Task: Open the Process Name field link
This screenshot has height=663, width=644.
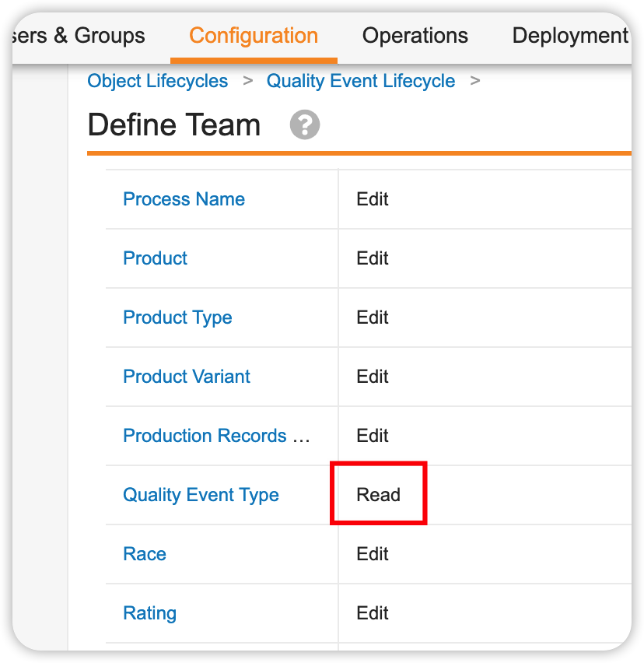Action: tap(184, 199)
